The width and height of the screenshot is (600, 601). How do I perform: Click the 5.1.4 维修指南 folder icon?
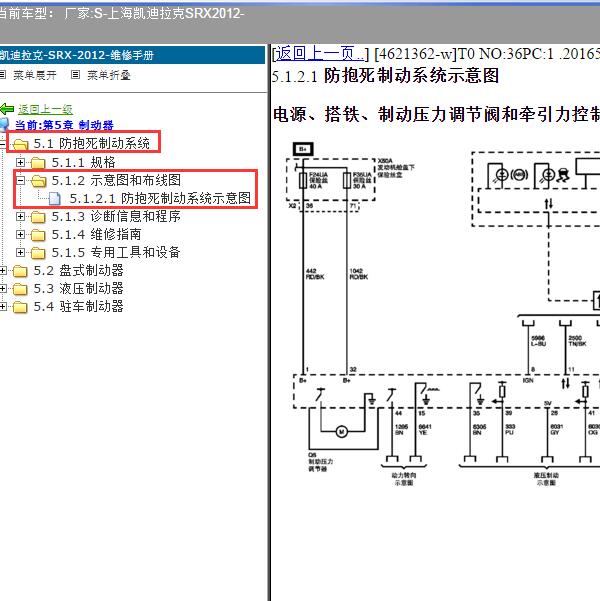(x=38, y=235)
